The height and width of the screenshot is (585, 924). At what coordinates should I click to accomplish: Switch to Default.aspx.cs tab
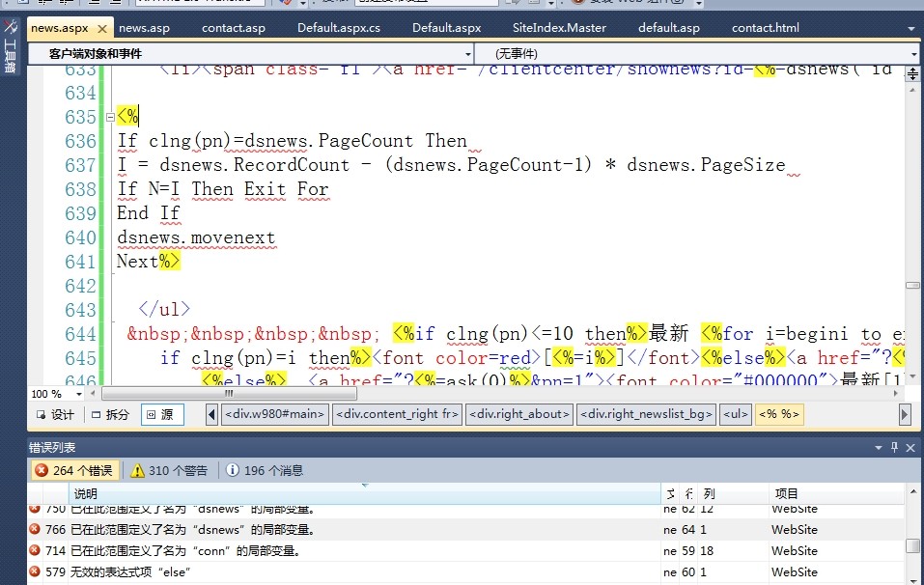click(x=338, y=28)
